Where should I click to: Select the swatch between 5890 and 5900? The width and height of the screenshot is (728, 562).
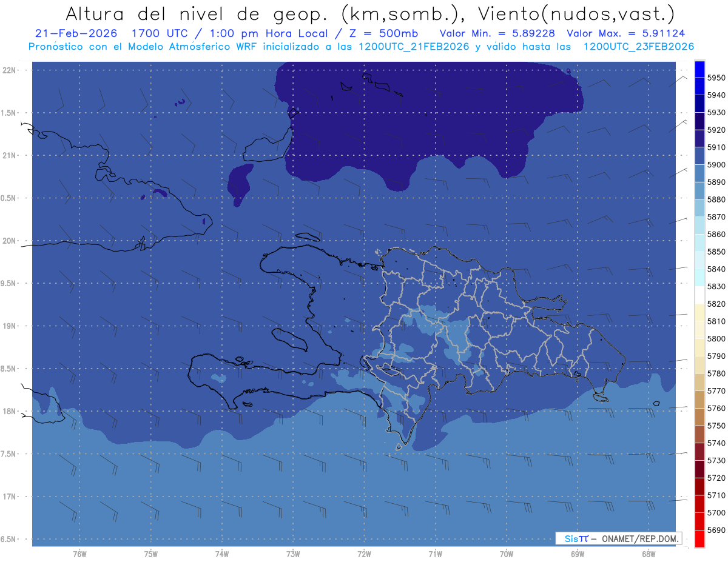point(699,173)
